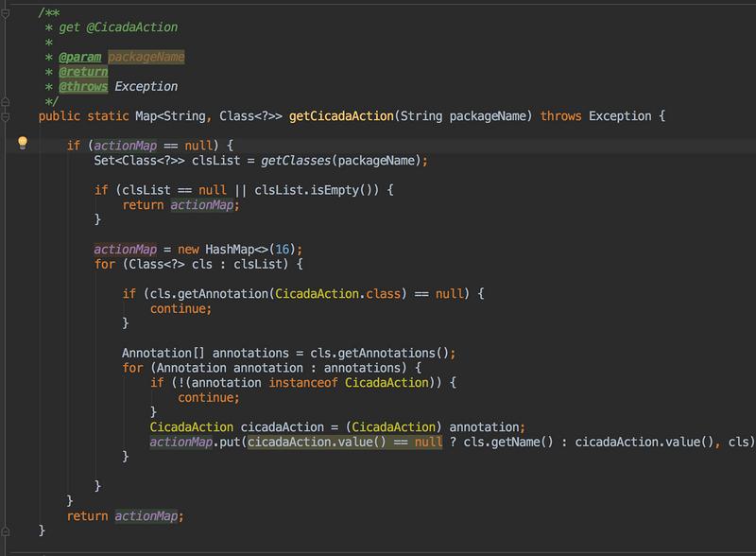The width and height of the screenshot is (756, 556).
Task: Toggle the fold marker beside the closing */ line
Action: click(6, 102)
